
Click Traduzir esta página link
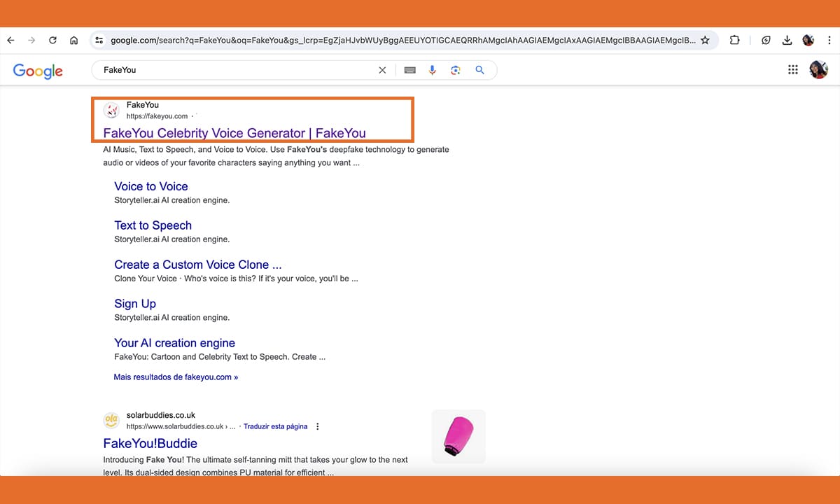276,426
